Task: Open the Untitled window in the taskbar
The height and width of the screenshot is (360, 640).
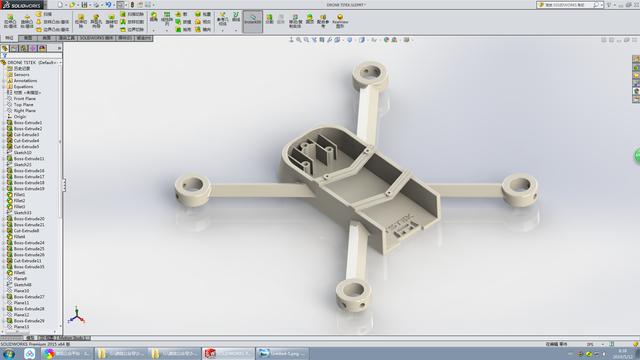Action: (282, 353)
